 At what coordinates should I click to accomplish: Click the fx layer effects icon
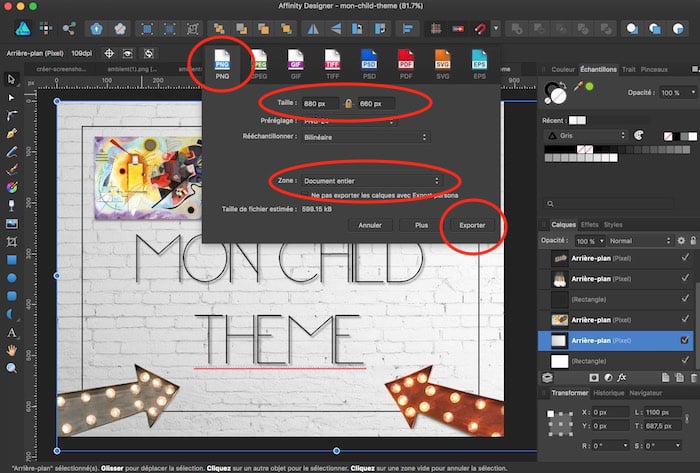[x=621, y=378]
